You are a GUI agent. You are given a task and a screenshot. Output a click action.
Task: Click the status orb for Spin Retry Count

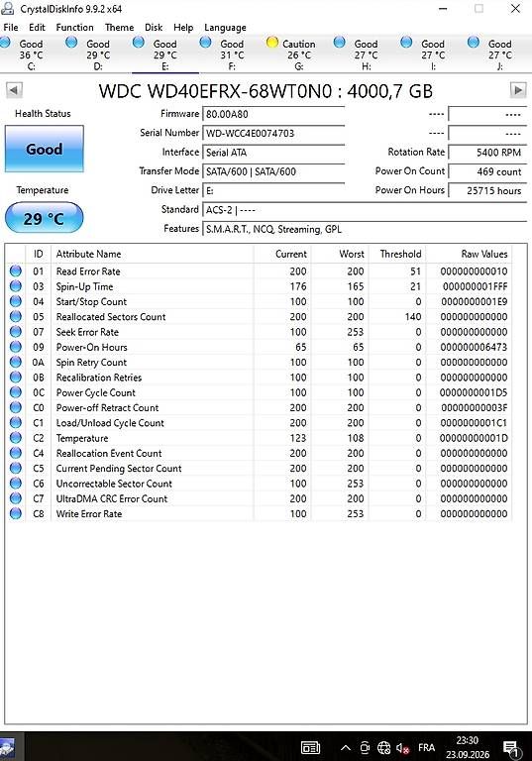(x=16, y=362)
